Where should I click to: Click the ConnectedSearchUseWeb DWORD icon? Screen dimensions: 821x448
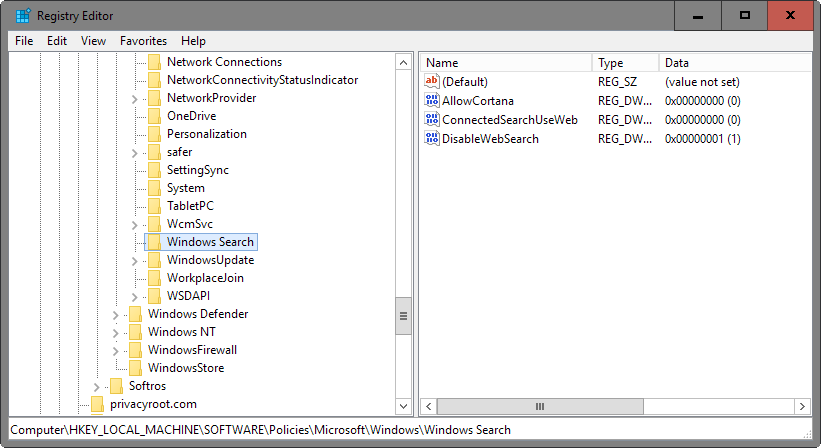[x=432, y=119]
